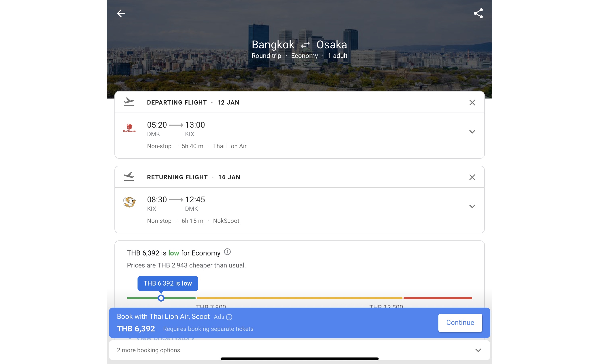Screen dimensions: 599x364
Task: Click the 05:20 departure time
Action: coord(157,125)
